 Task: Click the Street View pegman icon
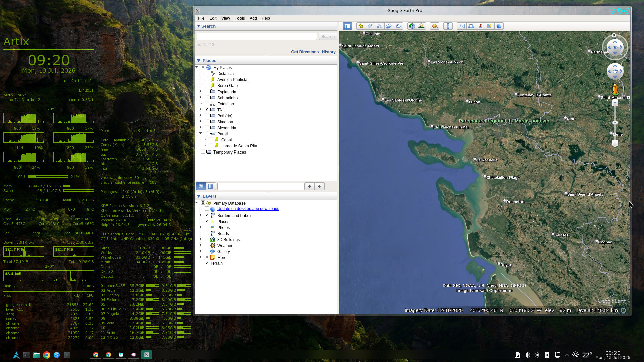(615, 89)
